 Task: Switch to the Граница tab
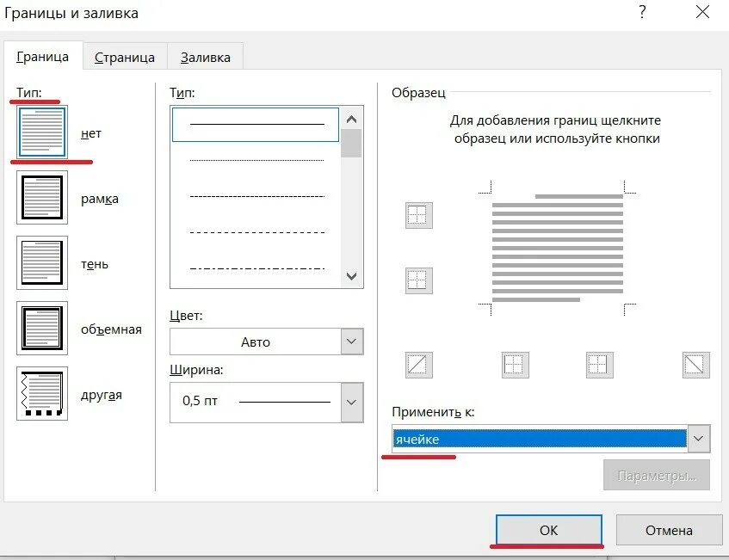pyautogui.click(x=43, y=57)
